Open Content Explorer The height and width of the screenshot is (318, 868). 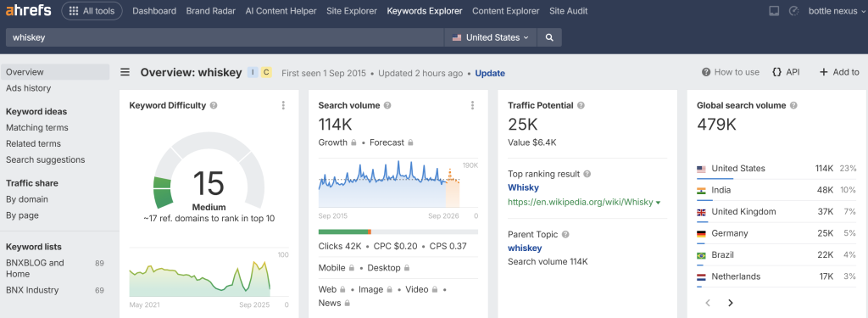(505, 10)
